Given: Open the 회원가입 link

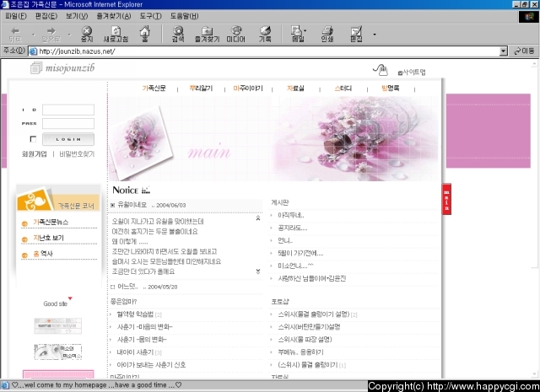Looking at the screenshot, I should (x=34, y=153).
